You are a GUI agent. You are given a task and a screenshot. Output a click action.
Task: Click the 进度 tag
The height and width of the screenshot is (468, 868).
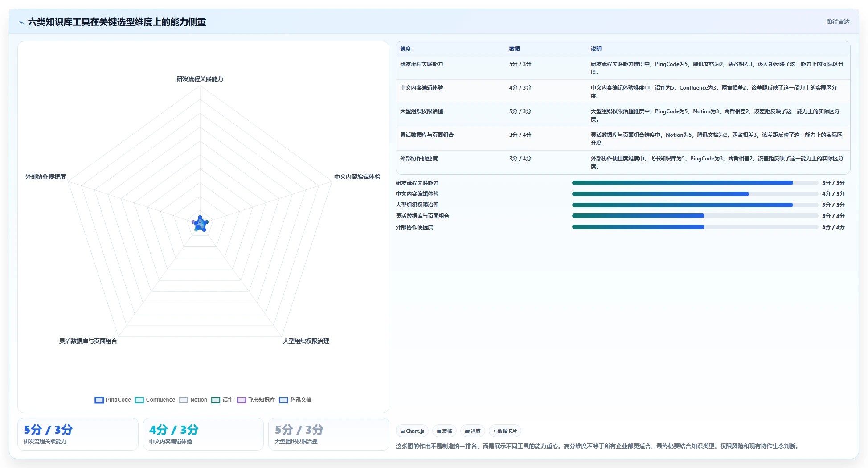(473, 431)
